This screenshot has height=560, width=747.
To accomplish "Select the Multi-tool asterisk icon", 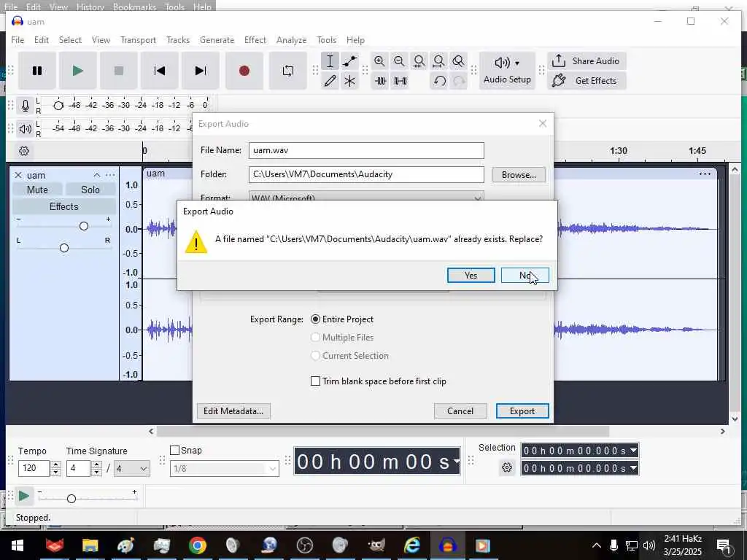I will [x=349, y=81].
